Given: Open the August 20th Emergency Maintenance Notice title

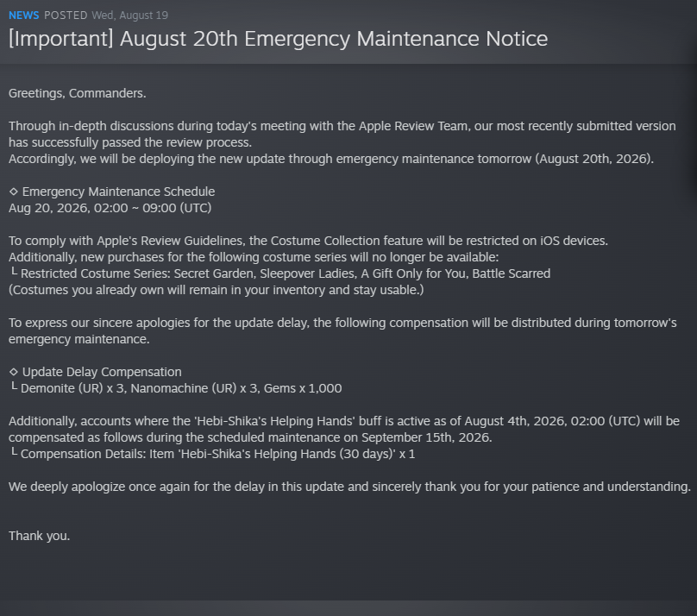Looking at the screenshot, I should click(279, 39).
